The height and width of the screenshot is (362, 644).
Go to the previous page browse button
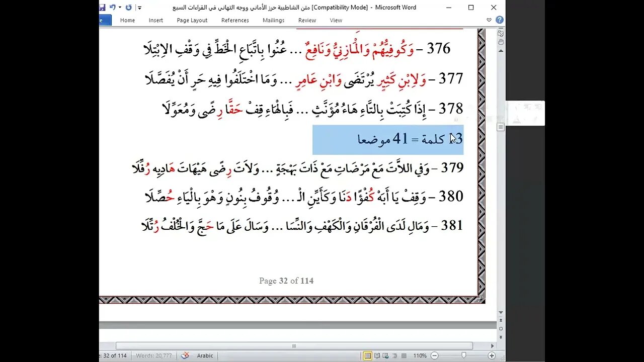pyautogui.click(x=501, y=321)
